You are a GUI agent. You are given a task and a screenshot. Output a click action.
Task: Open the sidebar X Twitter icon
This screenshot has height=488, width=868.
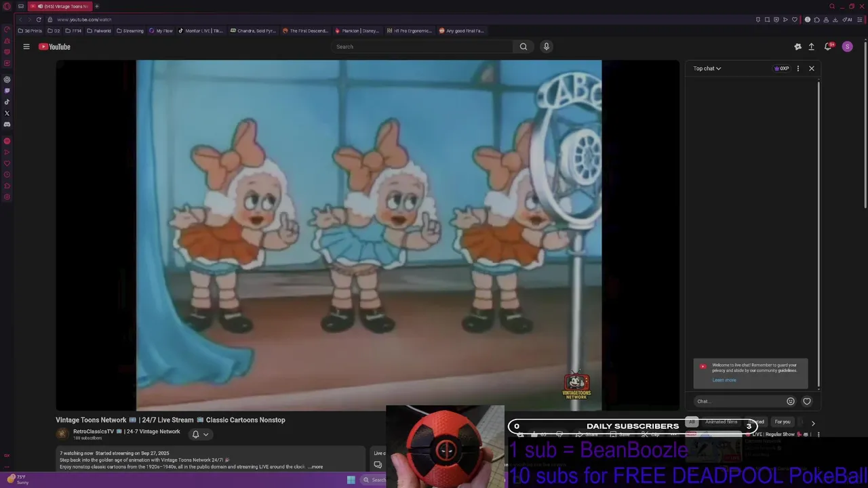coord(7,113)
